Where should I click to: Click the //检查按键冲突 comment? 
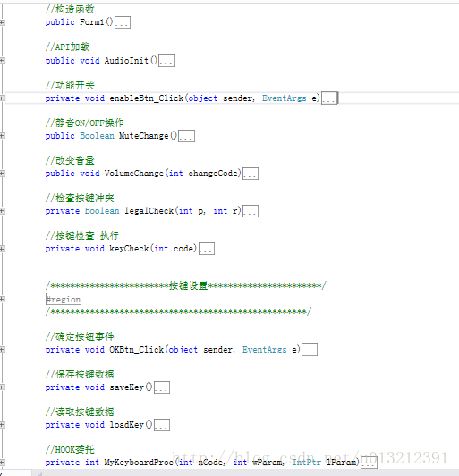80,198
